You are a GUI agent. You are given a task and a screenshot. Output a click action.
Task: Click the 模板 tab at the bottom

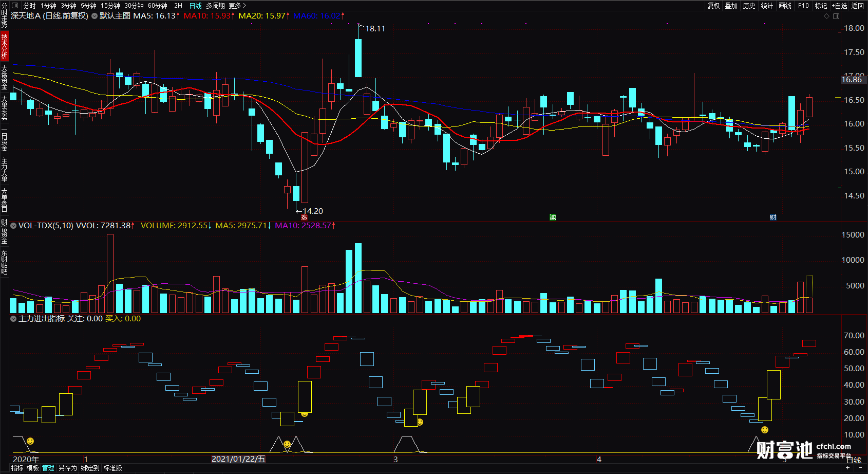(33, 468)
